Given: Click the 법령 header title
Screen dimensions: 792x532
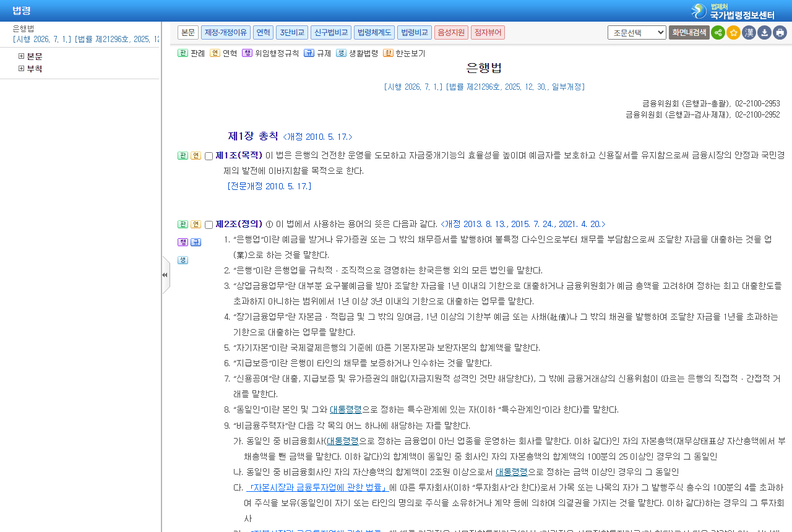Looking at the screenshot, I should click(22, 11).
